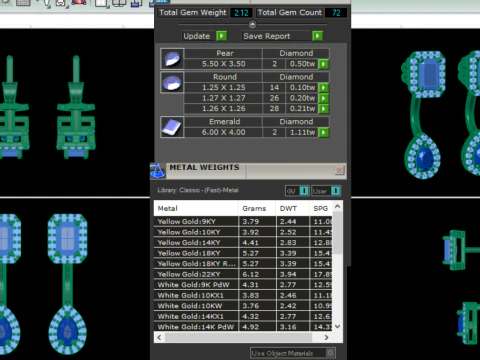Click the Metal Weights flask icon

click(157, 171)
